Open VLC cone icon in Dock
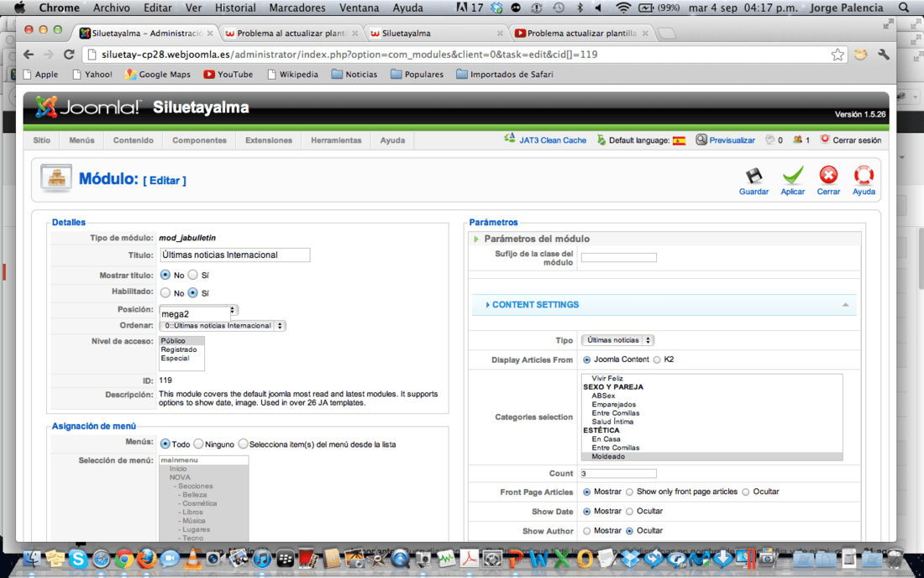Image resolution: width=924 pixels, height=578 pixels. click(x=192, y=558)
